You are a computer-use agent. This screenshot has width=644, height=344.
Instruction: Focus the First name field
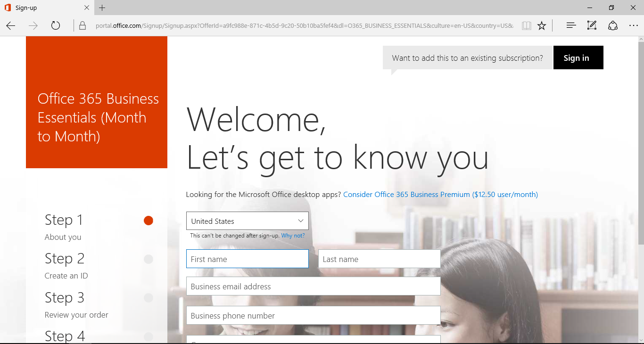click(x=247, y=259)
